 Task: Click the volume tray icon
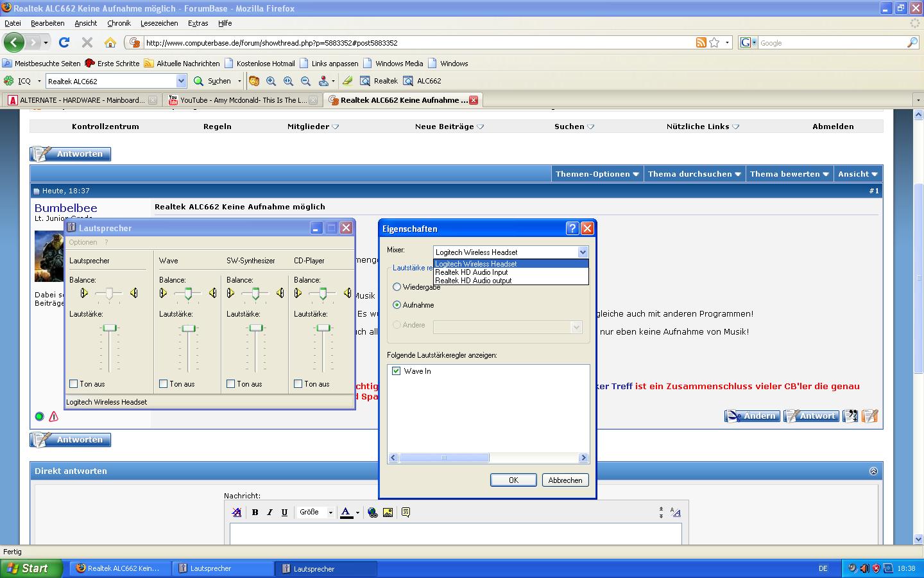click(864, 568)
